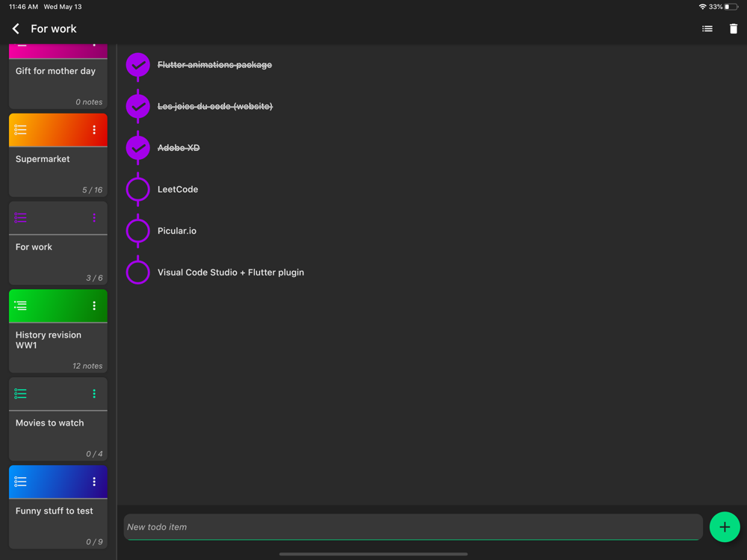The height and width of the screenshot is (560, 747).
Task: Open the For work card three-dot menu
Action: pos(94,218)
